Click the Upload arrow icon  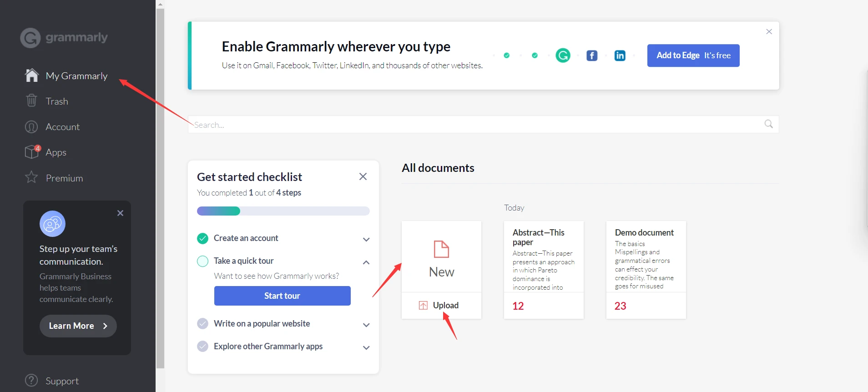pos(423,306)
